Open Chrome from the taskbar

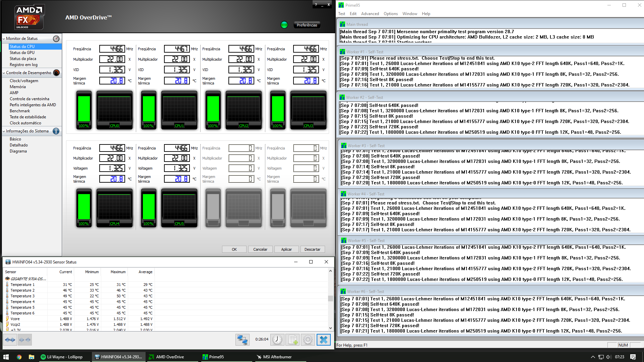click(19, 357)
